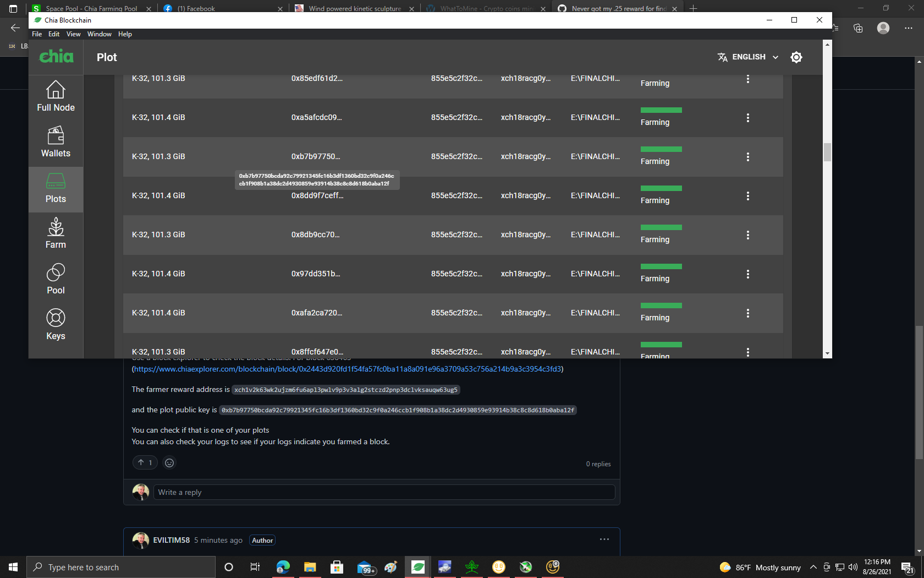Open row menu for plot 0xafa2ca720
Viewport: 924px width, 578px height.
tap(747, 313)
